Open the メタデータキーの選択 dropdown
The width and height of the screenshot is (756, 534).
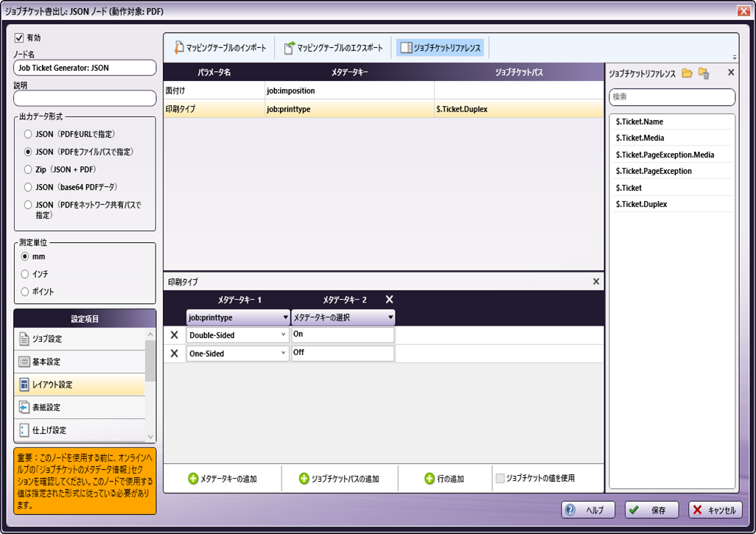click(343, 317)
